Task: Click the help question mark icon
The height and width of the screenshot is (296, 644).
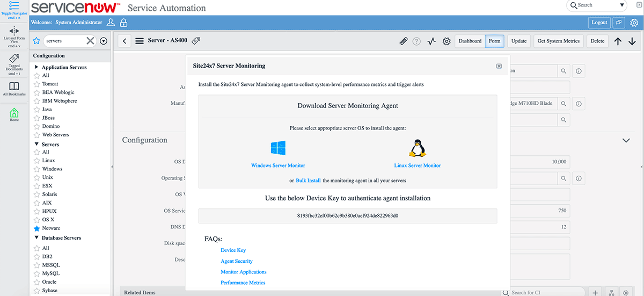Action: 416,41
